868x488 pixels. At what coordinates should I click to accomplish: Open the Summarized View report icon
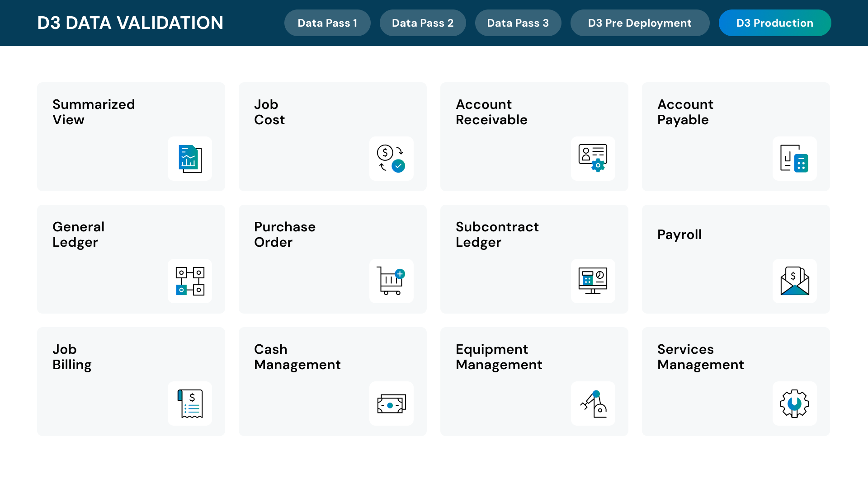(x=190, y=159)
